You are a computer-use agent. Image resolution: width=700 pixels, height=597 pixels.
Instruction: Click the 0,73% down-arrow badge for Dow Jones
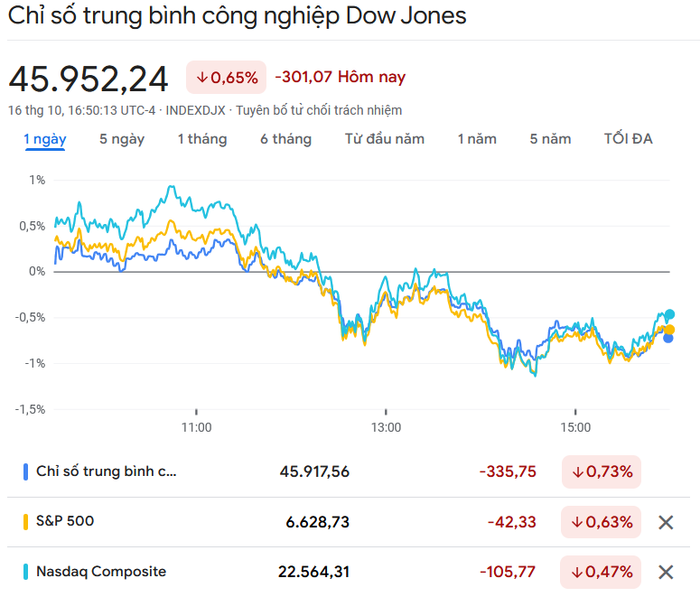pyautogui.click(x=602, y=471)
